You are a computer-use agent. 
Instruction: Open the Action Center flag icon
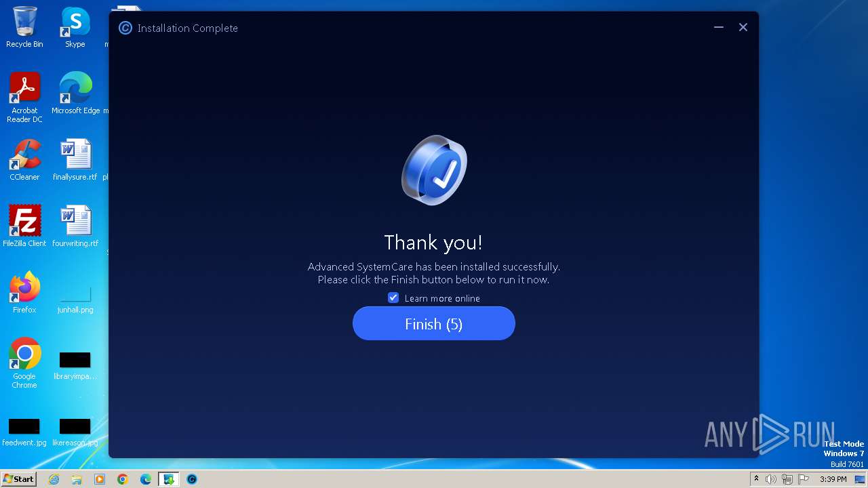pos(804,479)
